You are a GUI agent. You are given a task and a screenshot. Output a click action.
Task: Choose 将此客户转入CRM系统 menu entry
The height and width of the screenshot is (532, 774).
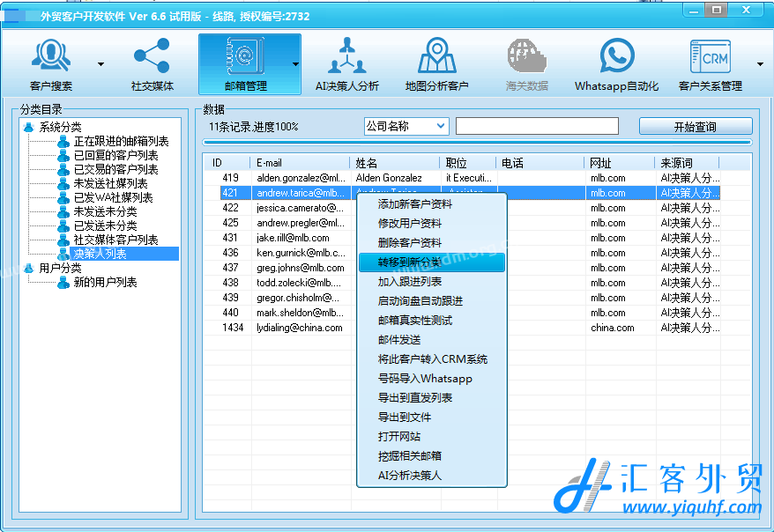coord(432,359)
